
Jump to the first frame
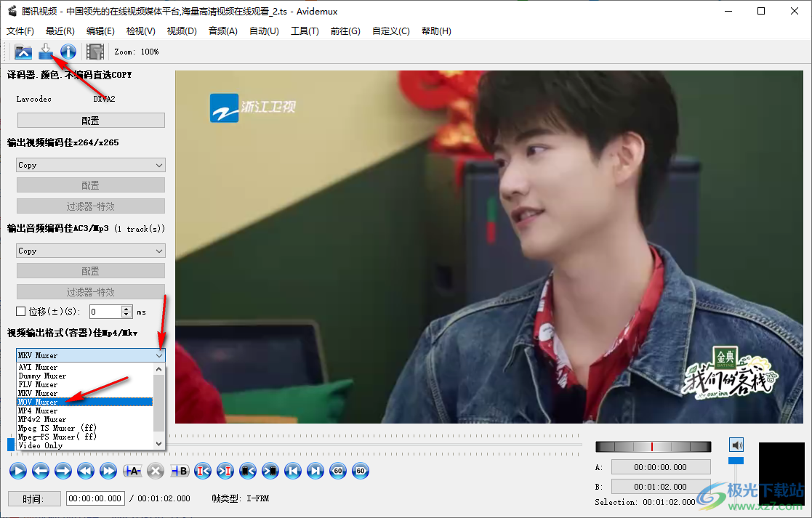[293, 471]
